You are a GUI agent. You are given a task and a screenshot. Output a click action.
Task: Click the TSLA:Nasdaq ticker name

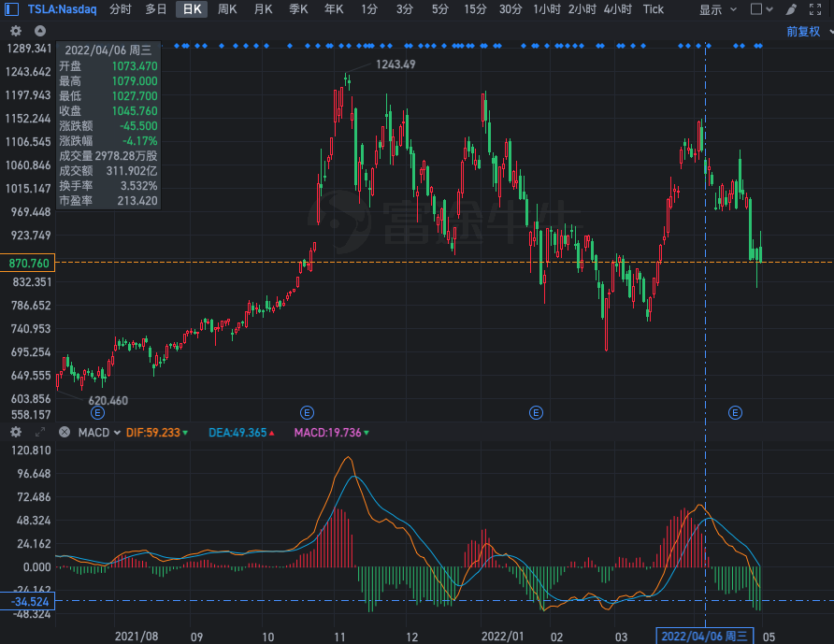point(63,9)
